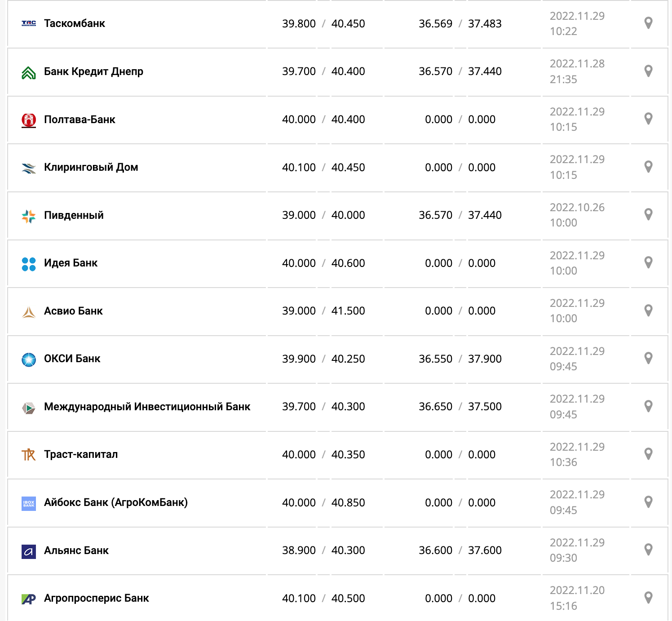Click the Траст-капитал logo icon
This screenshot has height=621, width=672.
pos(29,455)
